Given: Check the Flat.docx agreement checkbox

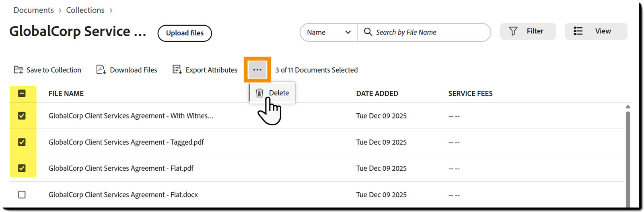Looking at the screenshot, I should [22, 195].
